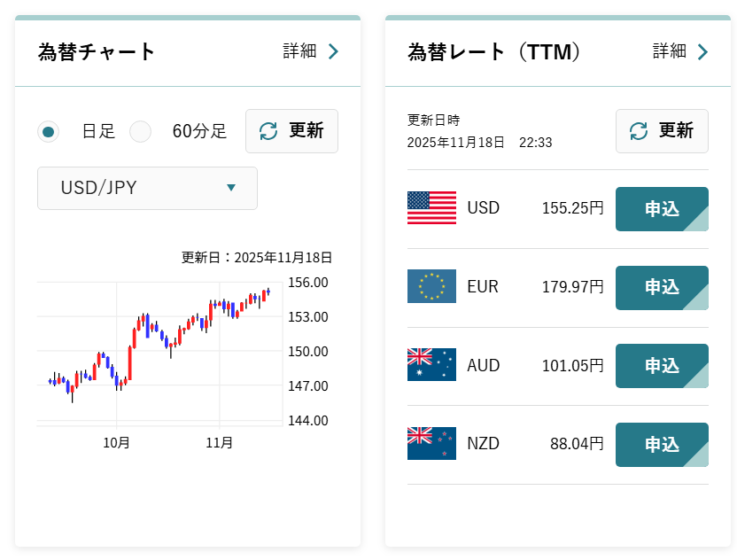Click the refresh arrows icon in 為替レート panel

(x=639, y=131)
